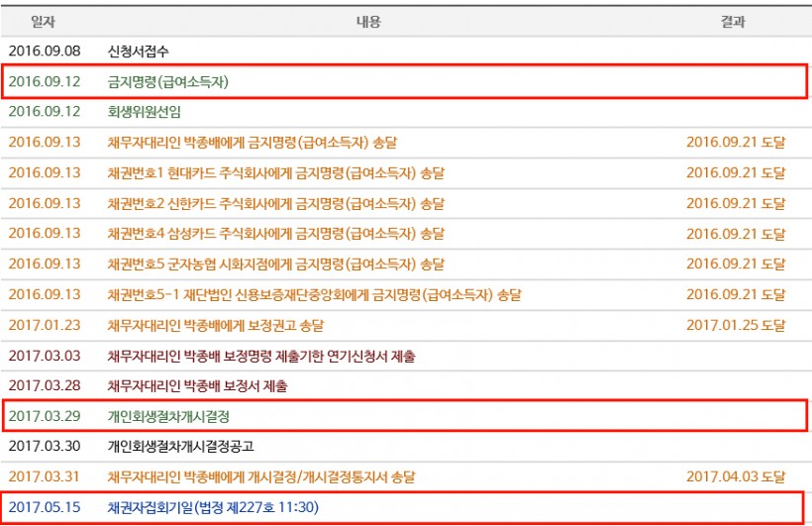This screenshot has height=526, width=812.
Task: Open 채권번호4 삼성카드 주식회사 송달 entry
Action: point(276,233)
